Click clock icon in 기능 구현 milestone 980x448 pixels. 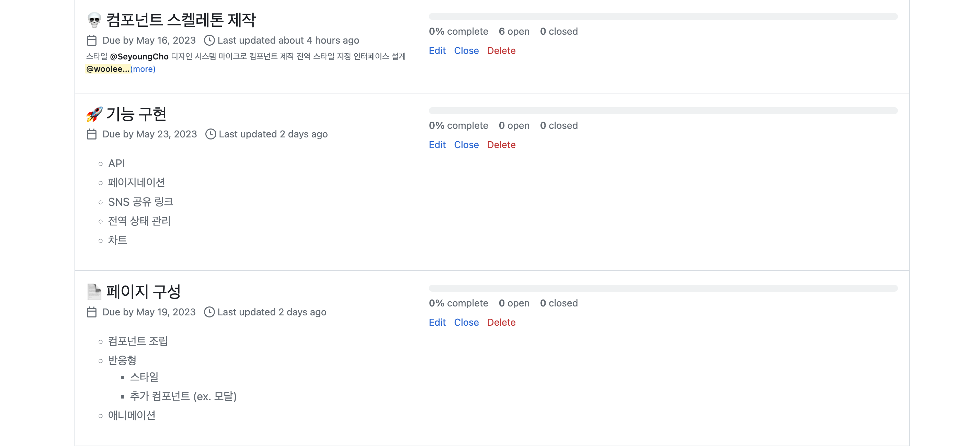click(x=210, y=134)
